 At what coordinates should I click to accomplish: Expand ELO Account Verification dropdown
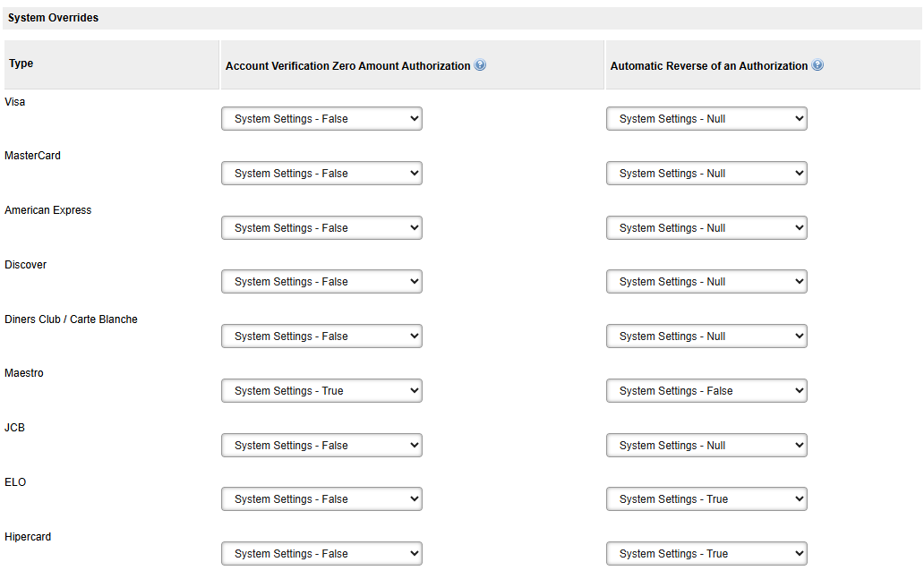click(x=321, y=499)
